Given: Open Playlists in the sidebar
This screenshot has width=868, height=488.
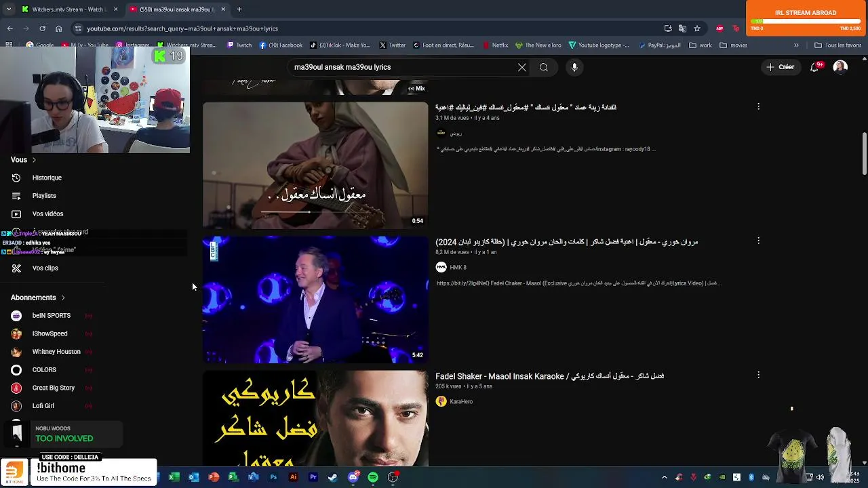Looking at the screenshot, I should coord(44,196).
